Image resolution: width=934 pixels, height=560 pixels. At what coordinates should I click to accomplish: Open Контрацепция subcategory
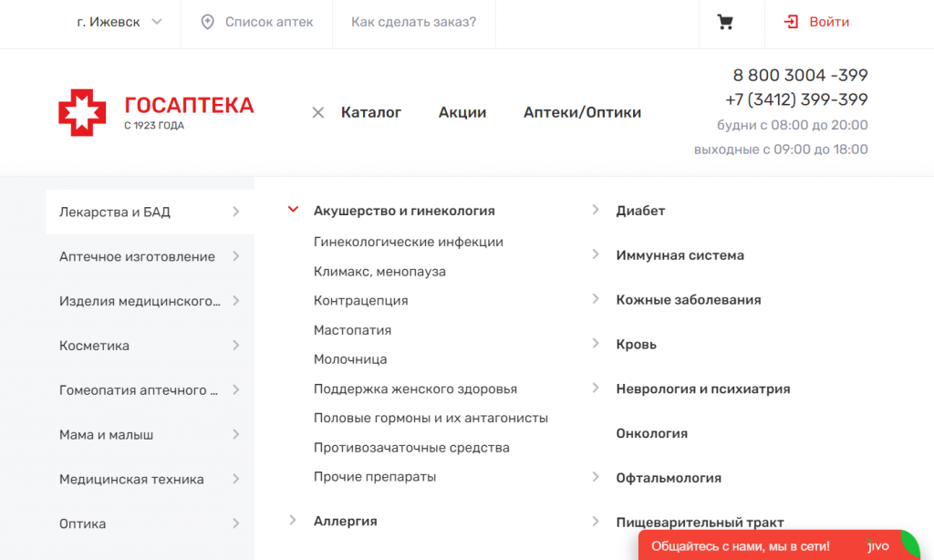[360, 301]
